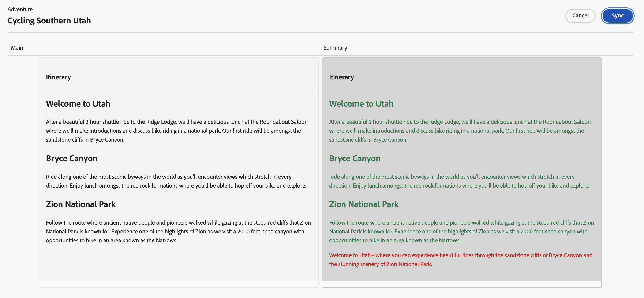Select the Main column label
The width and height of the screenshot is (644, 298).
17,48
